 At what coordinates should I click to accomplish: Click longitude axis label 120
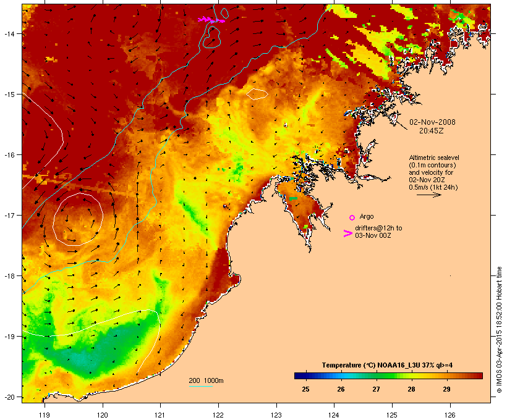click(x=103, y=415)
